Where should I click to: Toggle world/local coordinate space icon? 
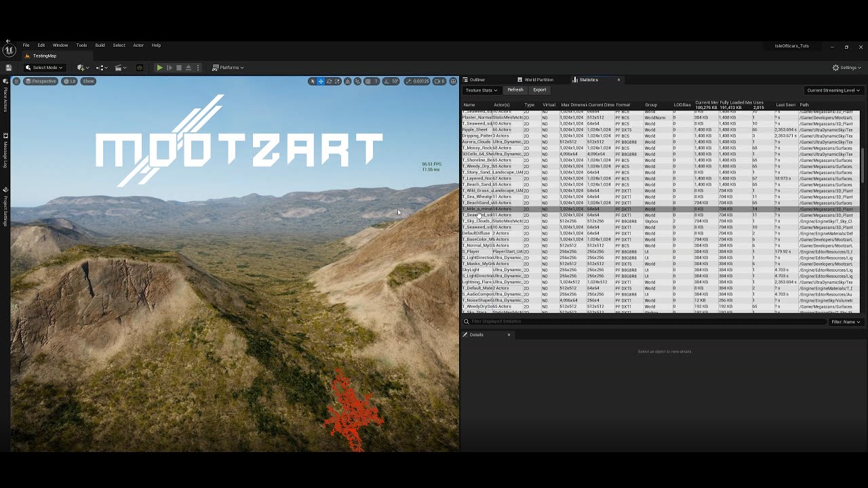(x=348, y=81)
